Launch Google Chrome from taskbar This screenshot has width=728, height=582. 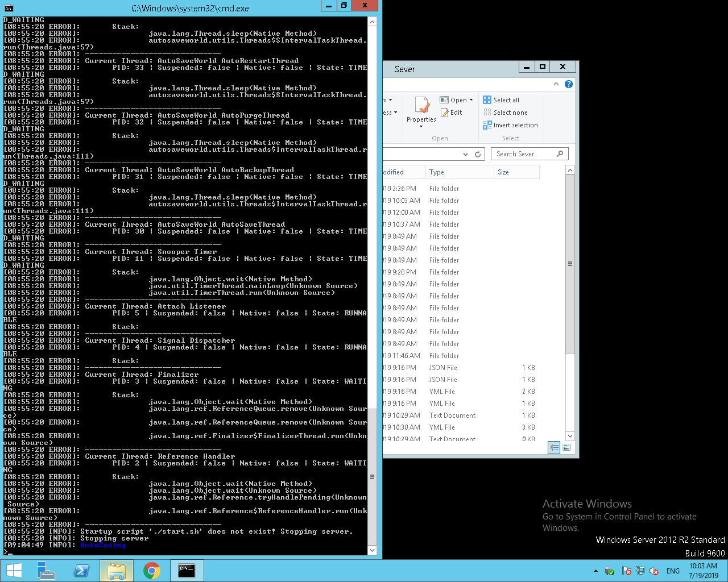152,571
